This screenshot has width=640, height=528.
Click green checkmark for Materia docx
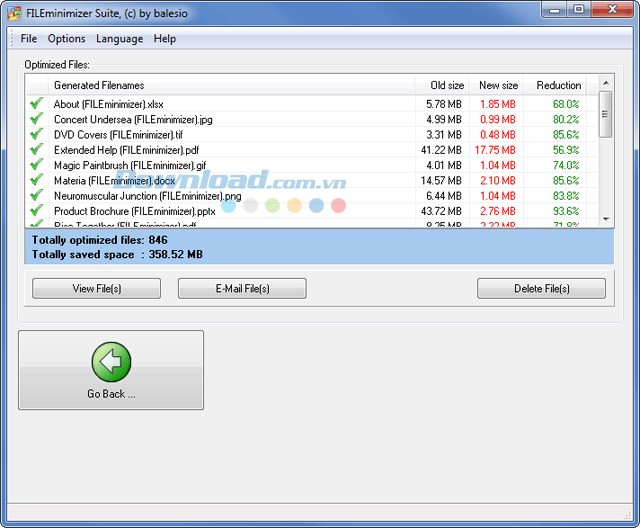point(36,180)
